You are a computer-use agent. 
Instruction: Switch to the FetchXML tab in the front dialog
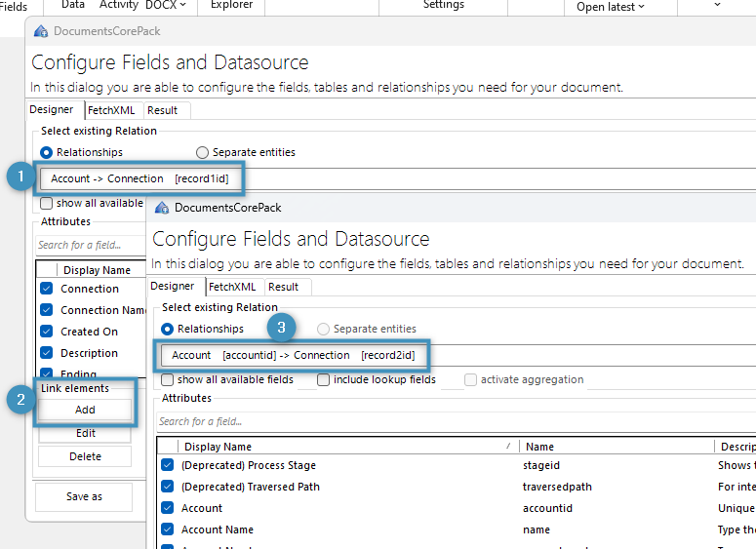[232, 287]
